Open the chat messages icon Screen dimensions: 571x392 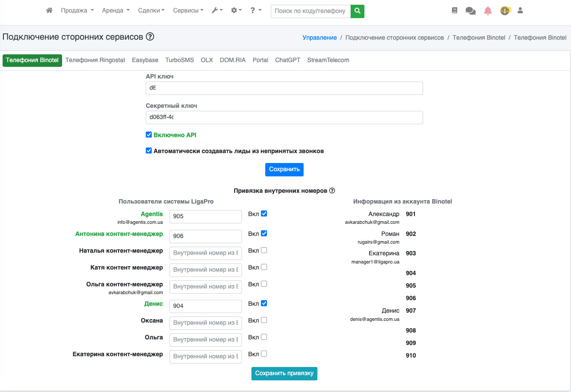[471, 11]
